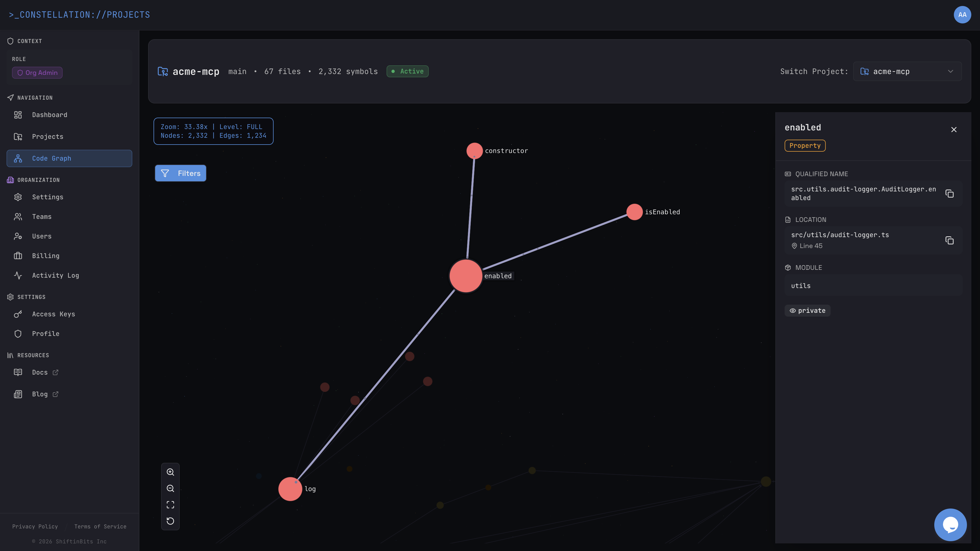This screenshot has width=980, height=551.
Task: Open the AA user avatar menu
Action: click(x=962, y=15)
